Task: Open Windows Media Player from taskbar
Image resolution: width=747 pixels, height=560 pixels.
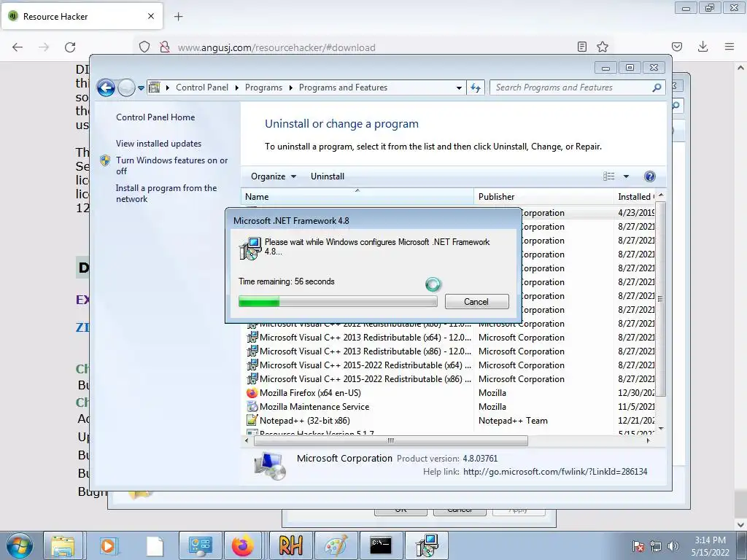Action: [108, 545]
